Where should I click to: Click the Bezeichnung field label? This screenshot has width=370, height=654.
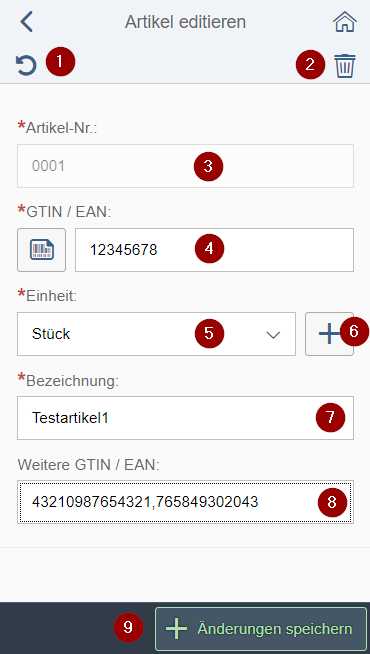(73, 382)
